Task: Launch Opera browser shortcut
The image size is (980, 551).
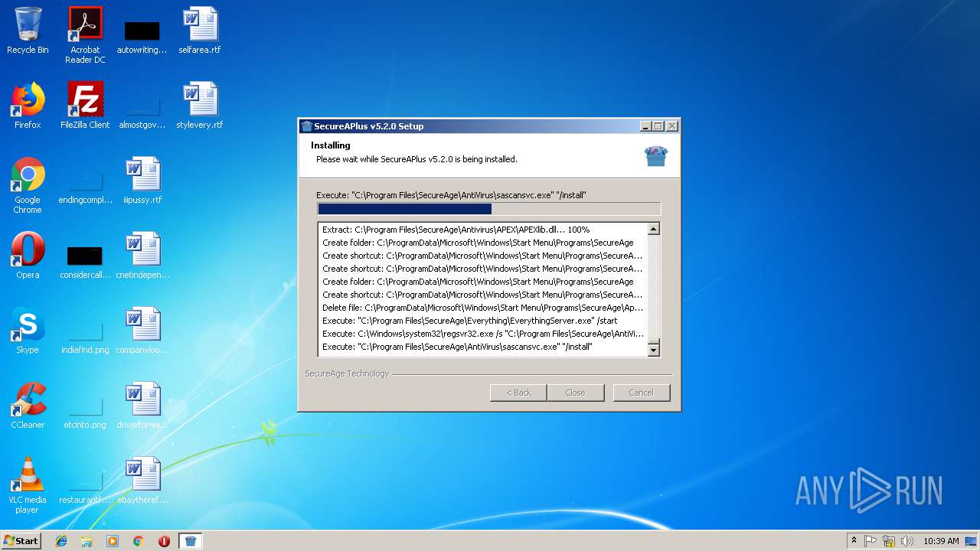Action: (28, 256)
